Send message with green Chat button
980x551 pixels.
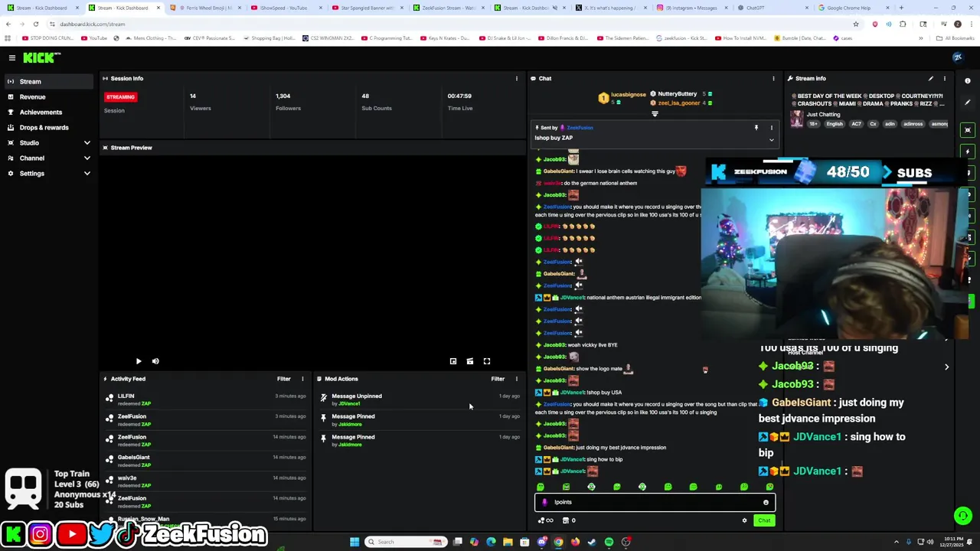(x=764, y=520)
